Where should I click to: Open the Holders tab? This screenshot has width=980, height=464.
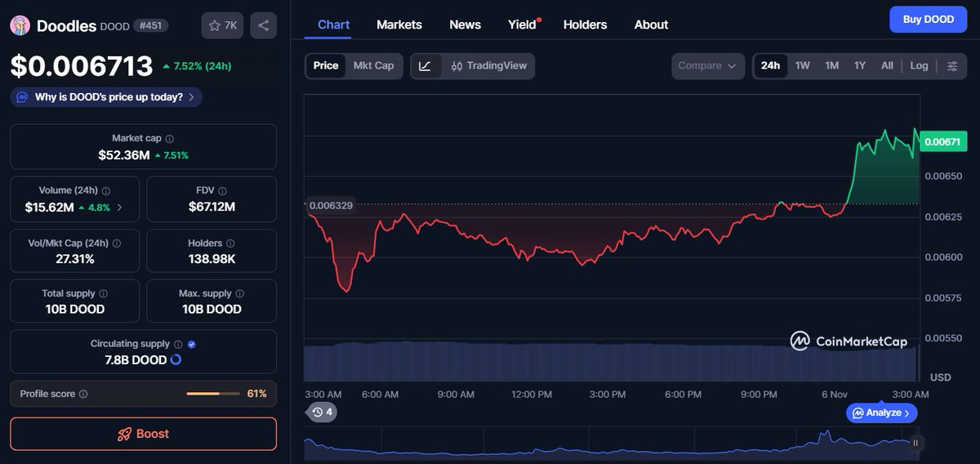[586, 25]
